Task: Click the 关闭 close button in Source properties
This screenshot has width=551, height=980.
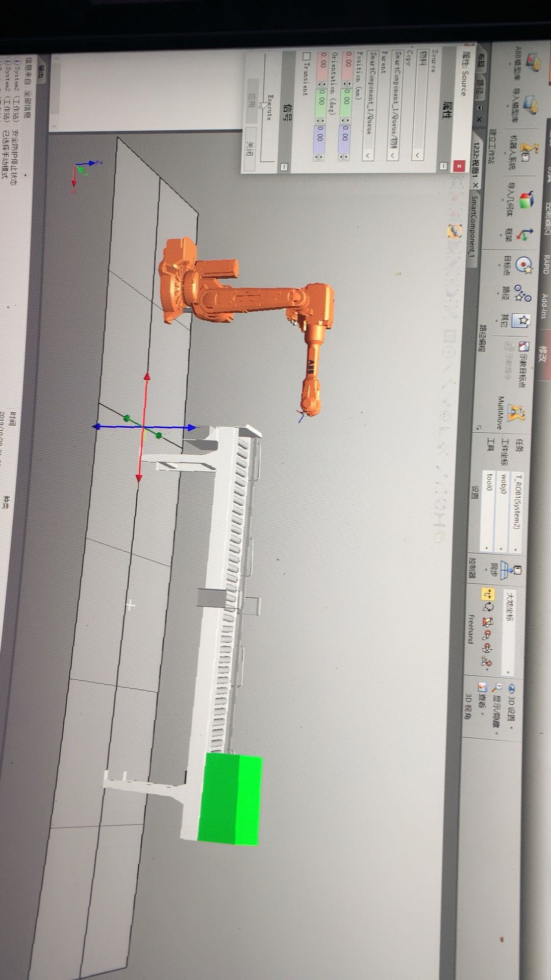Action: pyautogui.click(x=250, y=149)
